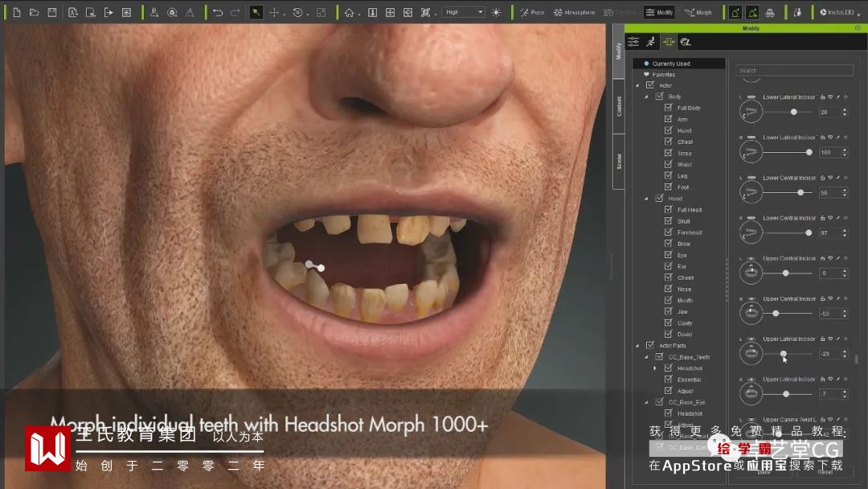Screen dimensions: 868x489
Task: Uncheck the Mouth checkbox
Action: pos(668,300)
